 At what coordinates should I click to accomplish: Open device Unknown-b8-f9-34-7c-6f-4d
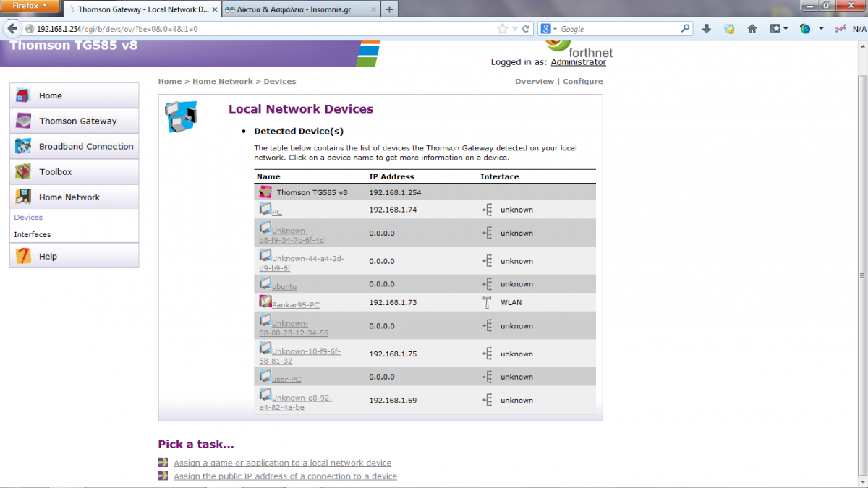tap(292, 236)
